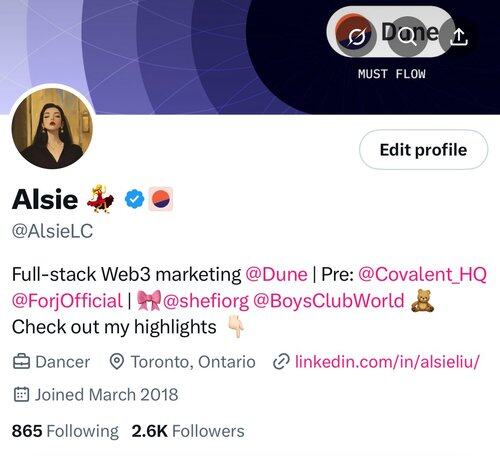Image resolution: width=500 pixels, height=456 pixels.
Task: View the 2.6K Followers list
Action: tap(188, 431)
